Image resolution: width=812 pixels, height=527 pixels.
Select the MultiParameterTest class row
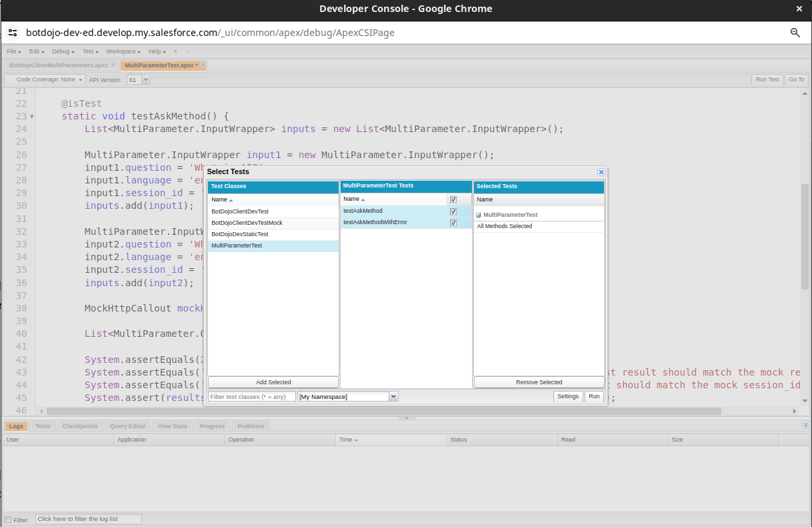tap(273, 245)
